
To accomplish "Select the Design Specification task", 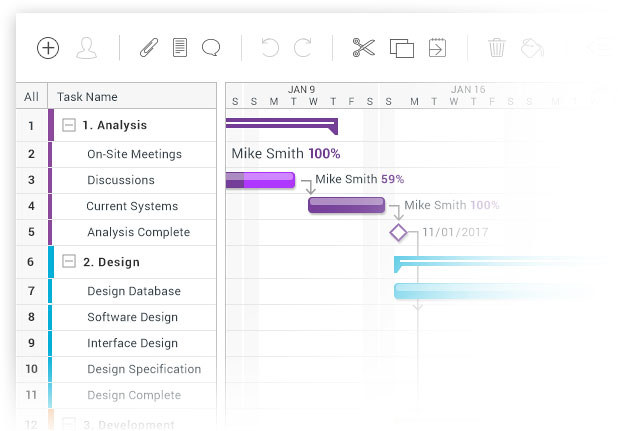I will pyautogui.click(x=144, y=369).
